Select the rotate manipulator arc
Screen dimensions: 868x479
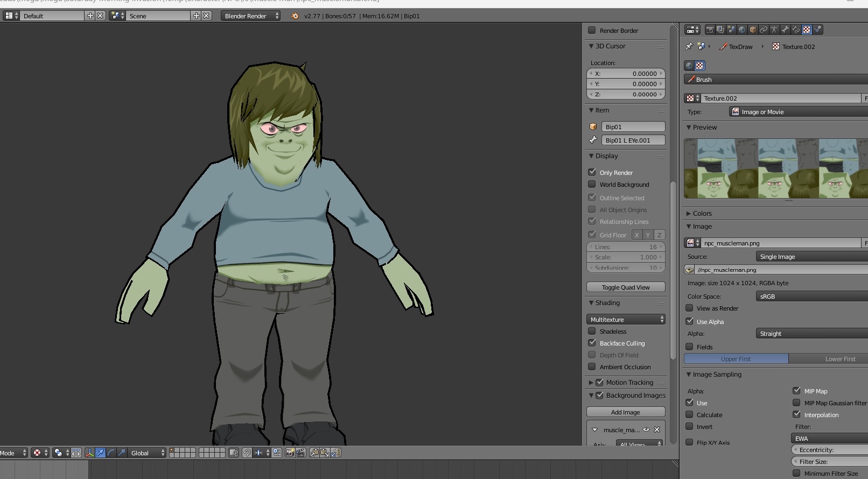coord(111,453)
